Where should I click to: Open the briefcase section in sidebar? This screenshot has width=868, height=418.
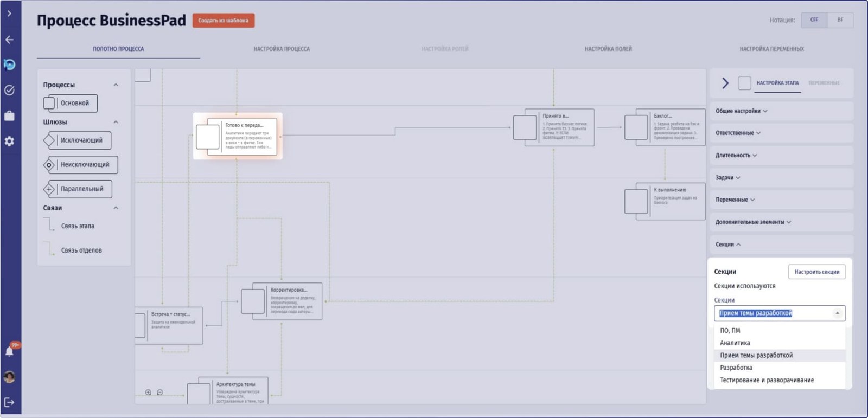(9, 115)
